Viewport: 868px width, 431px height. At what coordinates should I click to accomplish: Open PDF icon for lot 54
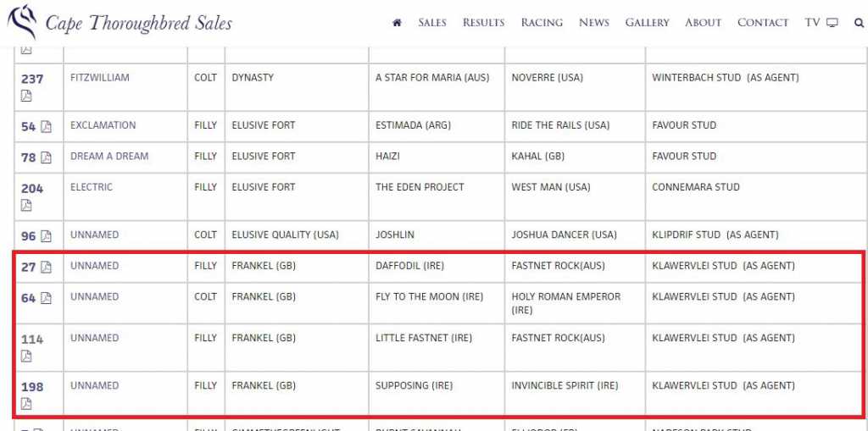point(46,126)
